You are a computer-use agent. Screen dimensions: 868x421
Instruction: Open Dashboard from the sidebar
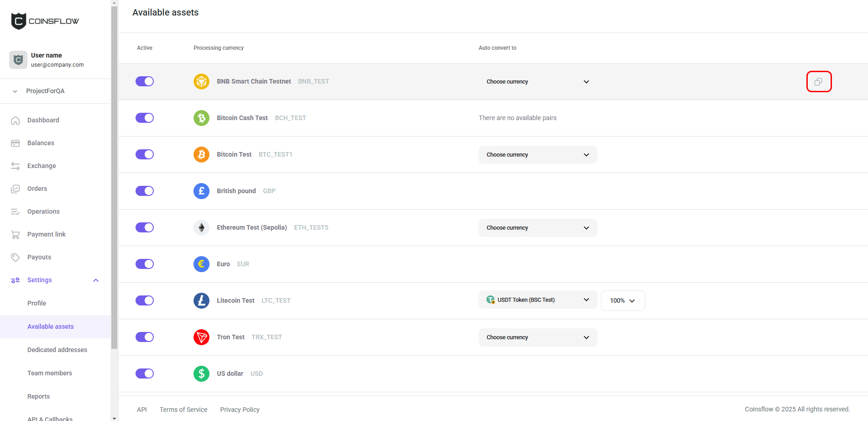43,120
